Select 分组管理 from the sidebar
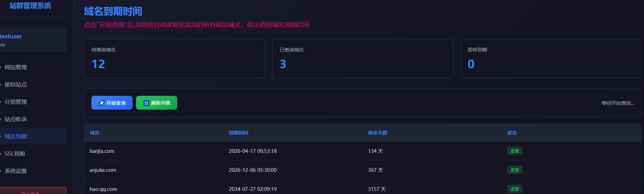 pyautogui.click(x=16, y=102)
